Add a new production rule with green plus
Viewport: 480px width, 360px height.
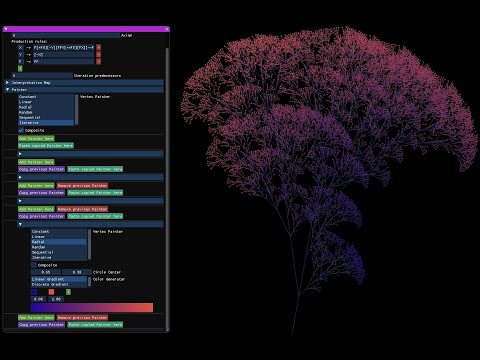pos(20,68)
